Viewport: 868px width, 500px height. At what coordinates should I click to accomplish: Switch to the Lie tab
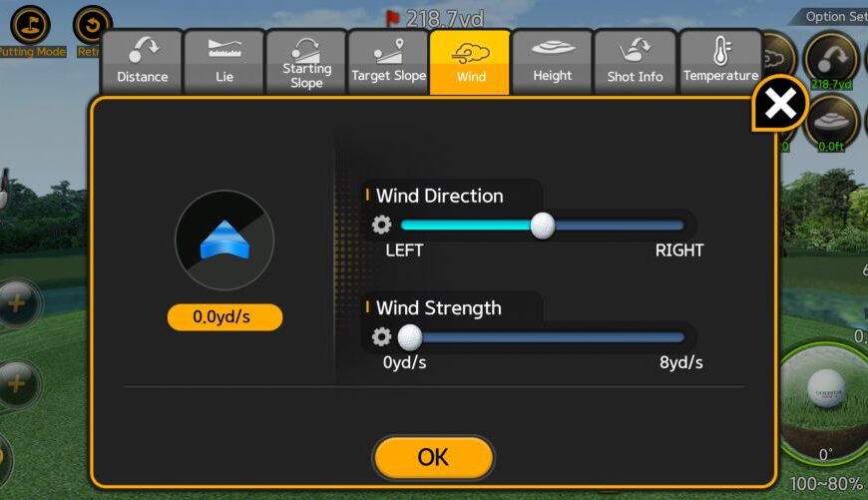224,63
